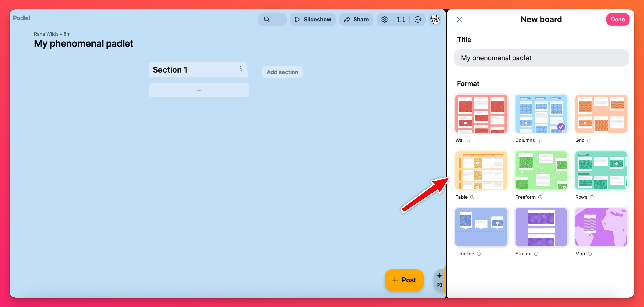Click info icon beside Freeform label

pos(540,197)
